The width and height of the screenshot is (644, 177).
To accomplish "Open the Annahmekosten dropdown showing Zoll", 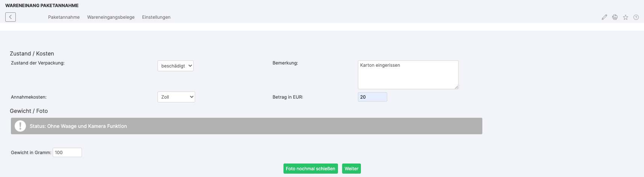I will coord(176,97).
